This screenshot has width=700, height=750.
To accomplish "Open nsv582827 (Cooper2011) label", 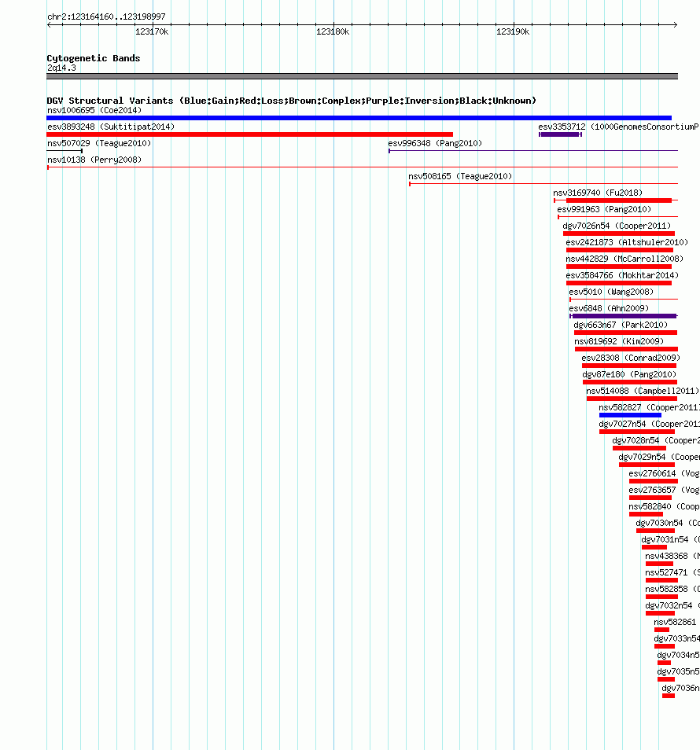I will (649, 407).
